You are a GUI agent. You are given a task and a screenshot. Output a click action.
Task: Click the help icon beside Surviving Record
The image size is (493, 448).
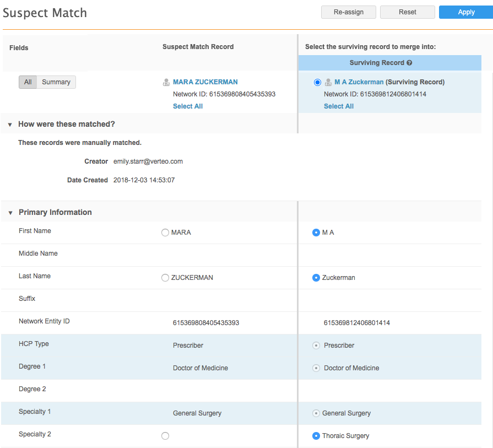coord(409,63)
